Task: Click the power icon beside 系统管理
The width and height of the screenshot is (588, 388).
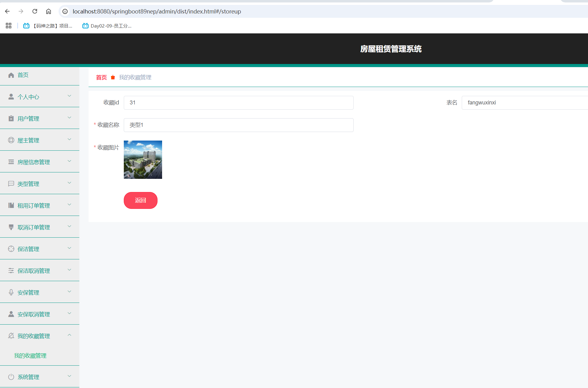Action: (11, 377)
